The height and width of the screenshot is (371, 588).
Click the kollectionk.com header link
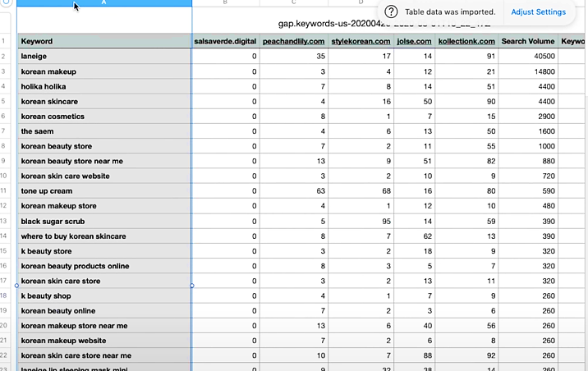point(466,41)
